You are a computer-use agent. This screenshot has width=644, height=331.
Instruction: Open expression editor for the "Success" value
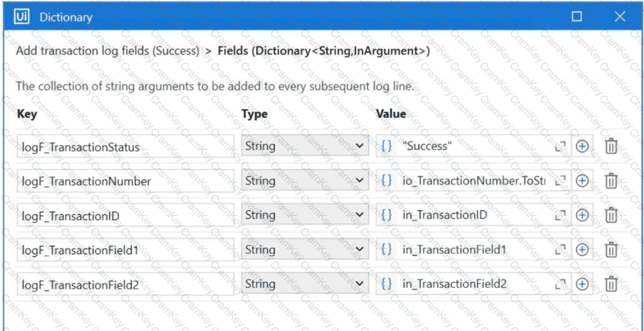560,147
